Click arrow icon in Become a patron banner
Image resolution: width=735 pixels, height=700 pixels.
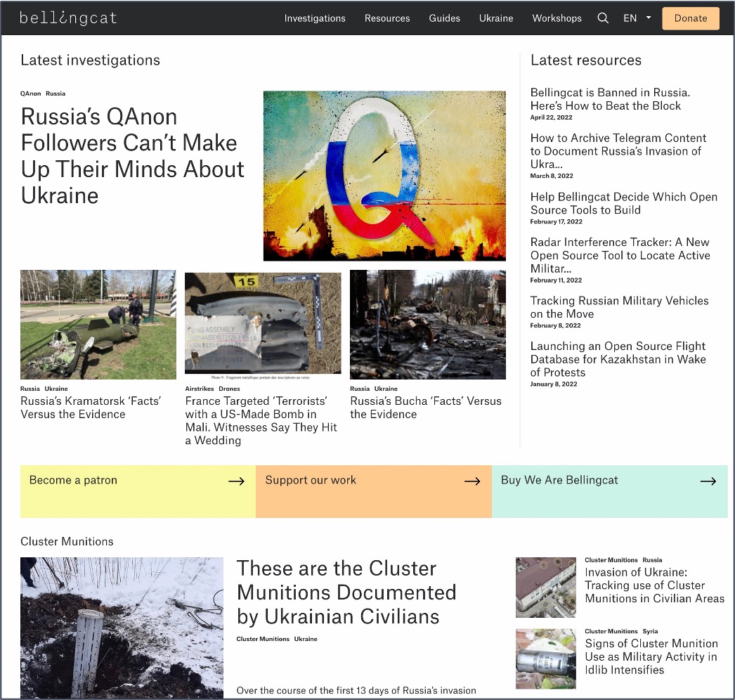pos(236,481)
